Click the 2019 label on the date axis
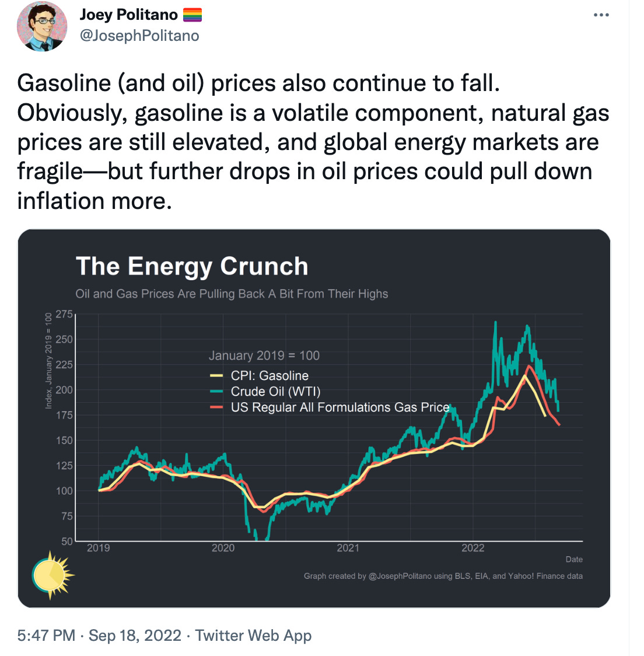The image size is (644, 656). [x=98, y=548]
